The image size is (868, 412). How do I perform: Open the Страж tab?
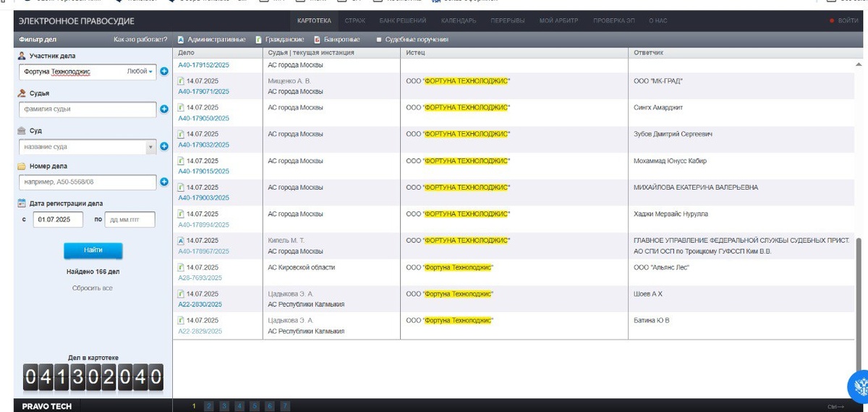[354, 21]
